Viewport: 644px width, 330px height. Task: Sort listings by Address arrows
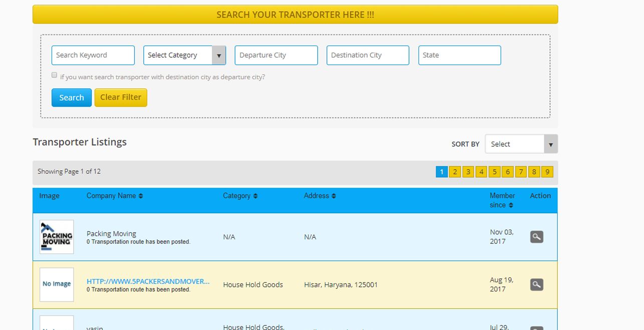click(x=334, y=196)
